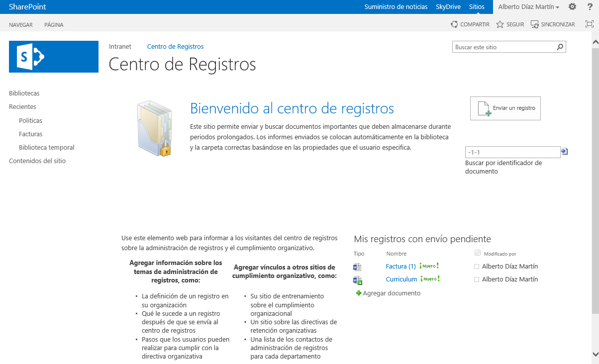
Task: Check the box for Curriculum row
Action: pyautogui.click(x=477, y=279)
